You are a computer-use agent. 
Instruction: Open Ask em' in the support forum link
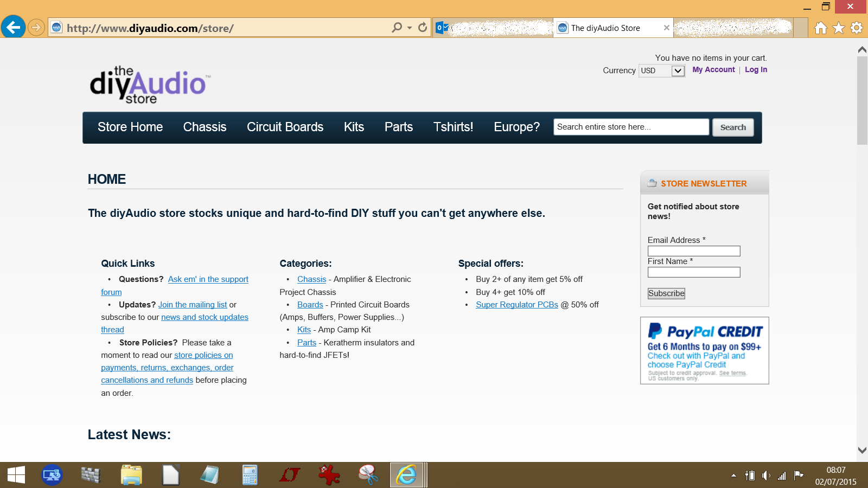(208, 279)
